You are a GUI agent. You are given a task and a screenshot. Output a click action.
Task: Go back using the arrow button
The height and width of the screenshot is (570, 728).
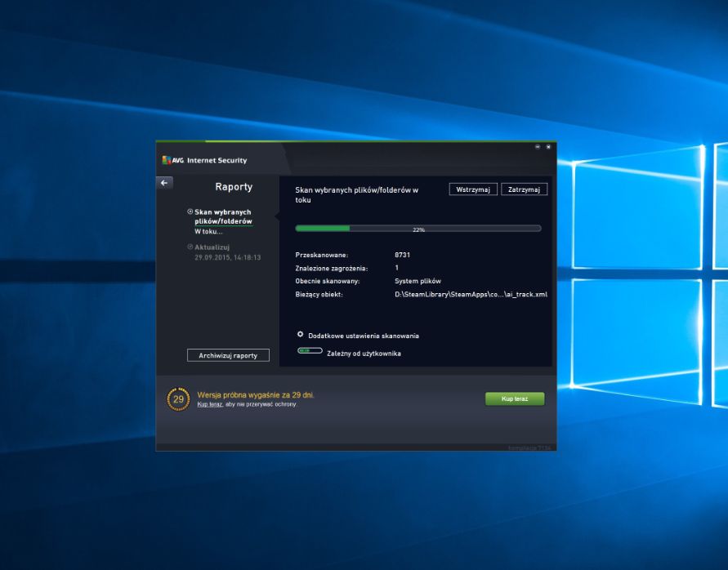[x=164, y=183]
